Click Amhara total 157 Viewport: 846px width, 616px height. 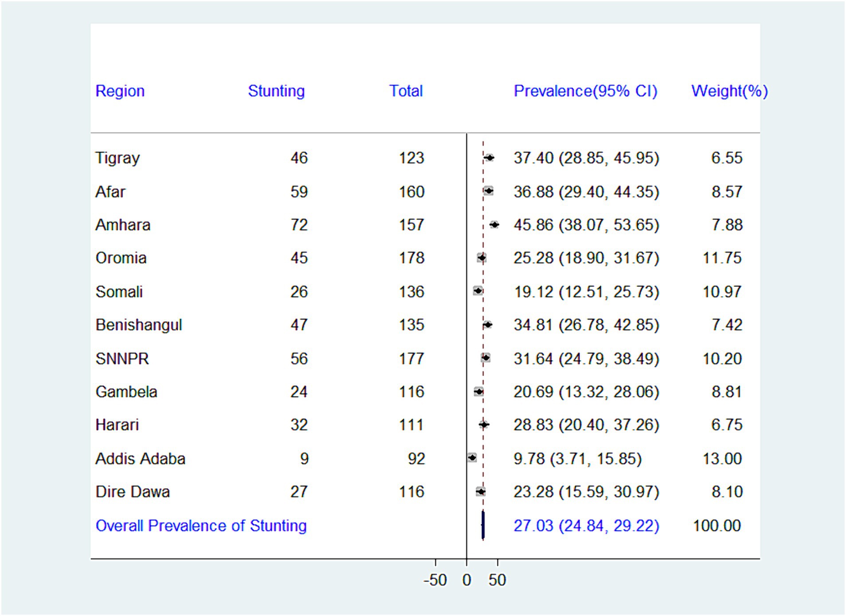point(411,225)
